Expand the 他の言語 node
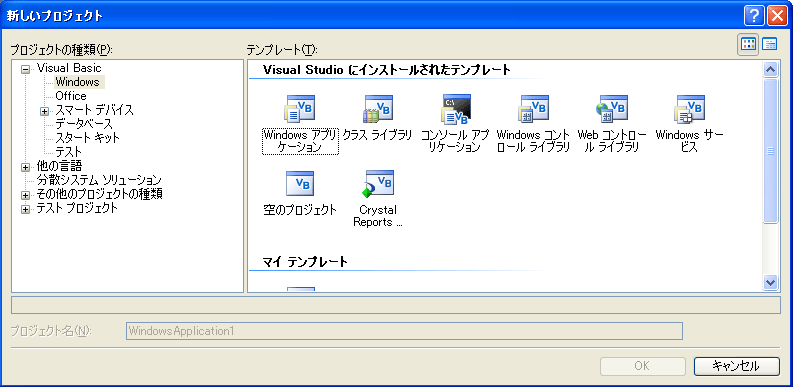Image resolution: width=793 pixels, height=387 pixels. coord(25,167)
